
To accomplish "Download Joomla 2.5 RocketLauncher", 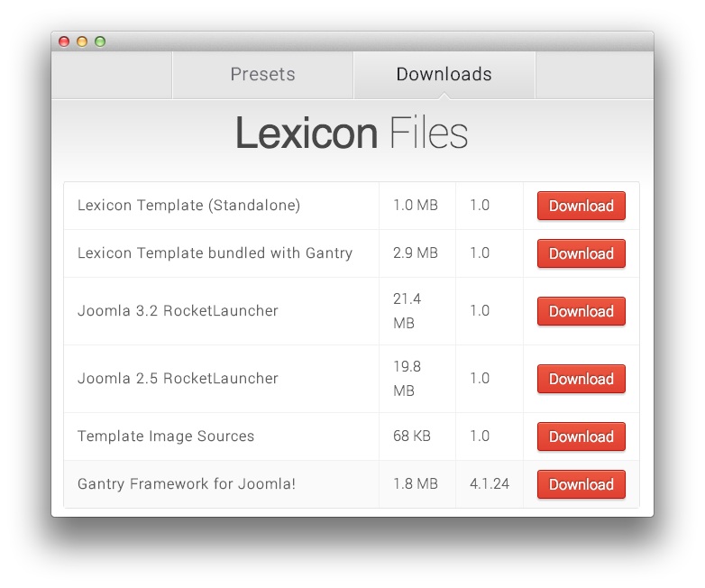I will coord(581,379).
